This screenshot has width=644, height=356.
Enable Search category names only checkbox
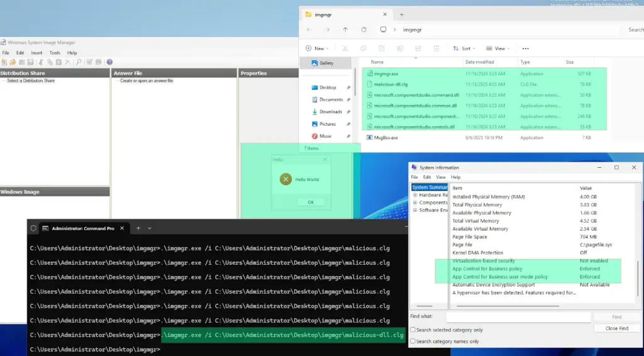[x=413, y=341]
